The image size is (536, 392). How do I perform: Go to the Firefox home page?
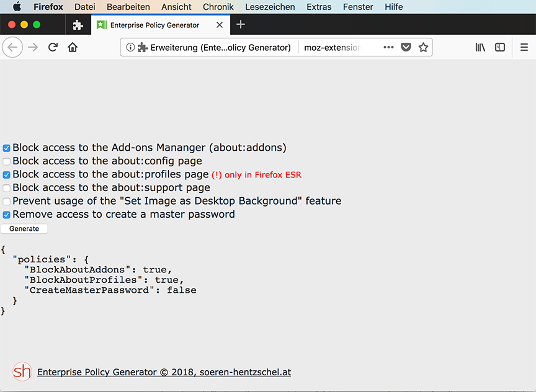tap(73, 47)
